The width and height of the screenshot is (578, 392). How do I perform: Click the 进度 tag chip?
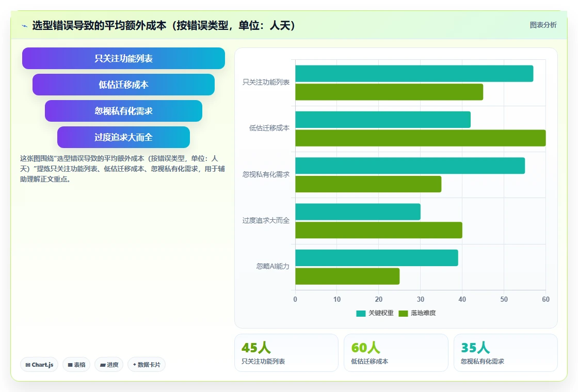tap(109, 365)
